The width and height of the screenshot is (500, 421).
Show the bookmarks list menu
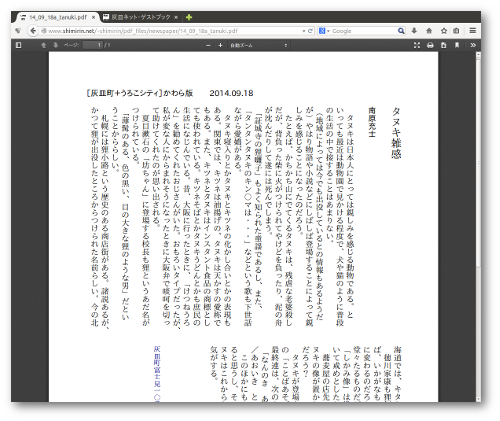click(x=456, y=31)
